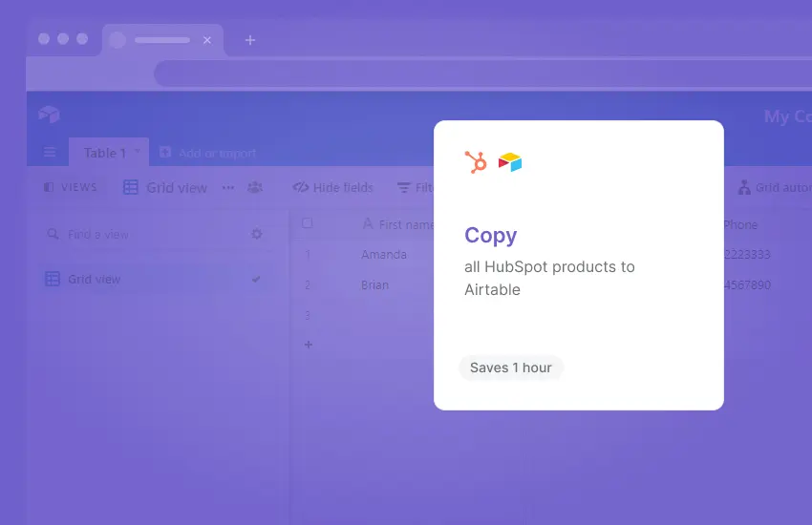Click the Add or import upload icon
The image size is (812, 525).
(x=165, y=152)
